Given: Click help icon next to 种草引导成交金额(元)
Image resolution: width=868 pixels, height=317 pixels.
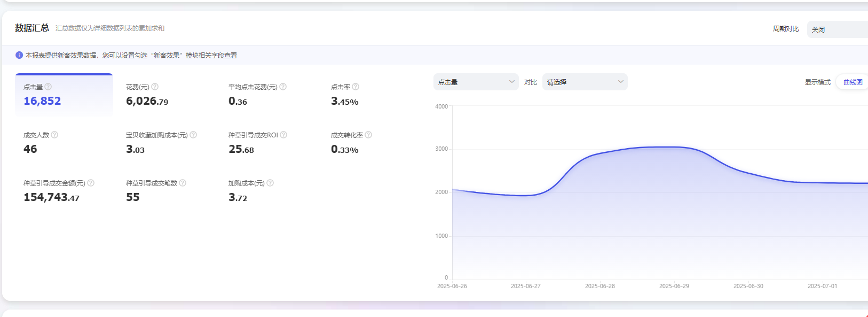Looking at the screenshot, I should [91, 183].
